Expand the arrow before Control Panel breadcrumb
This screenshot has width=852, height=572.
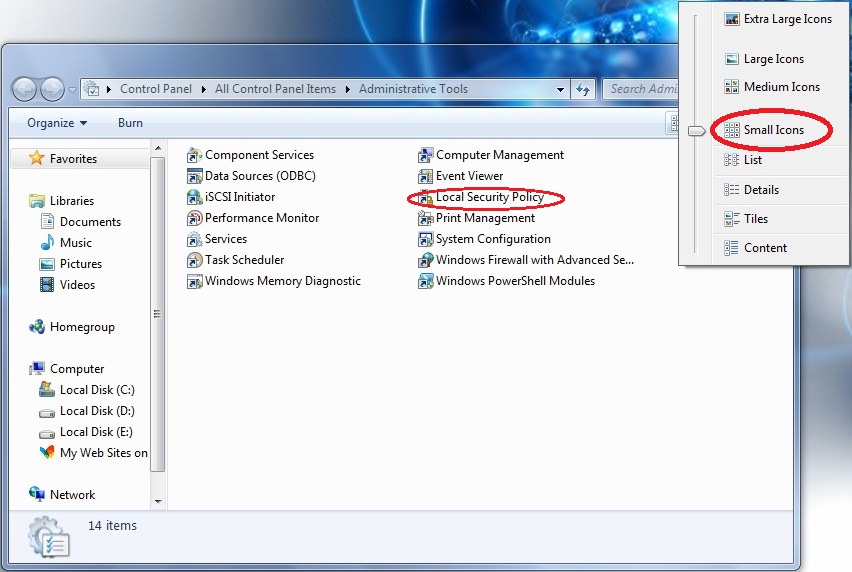(109, 90)
